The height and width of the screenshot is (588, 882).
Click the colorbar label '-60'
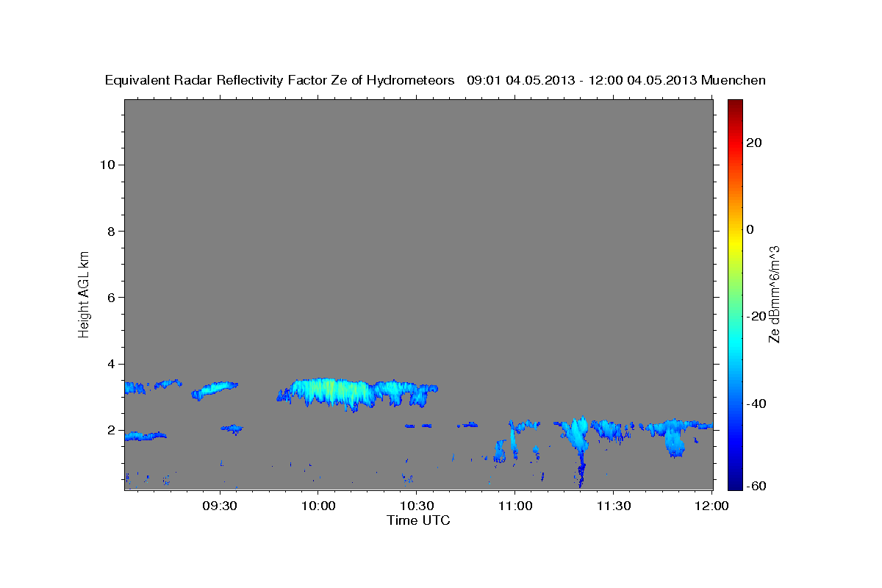pos(756,486)
